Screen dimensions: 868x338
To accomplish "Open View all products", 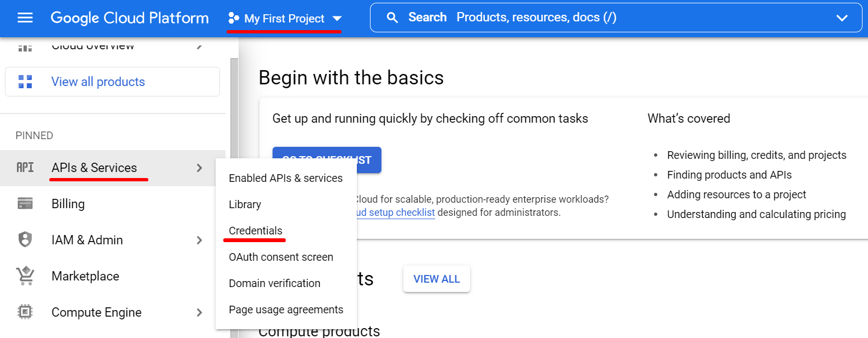I will pyautogui.click(x=112, y=82).
